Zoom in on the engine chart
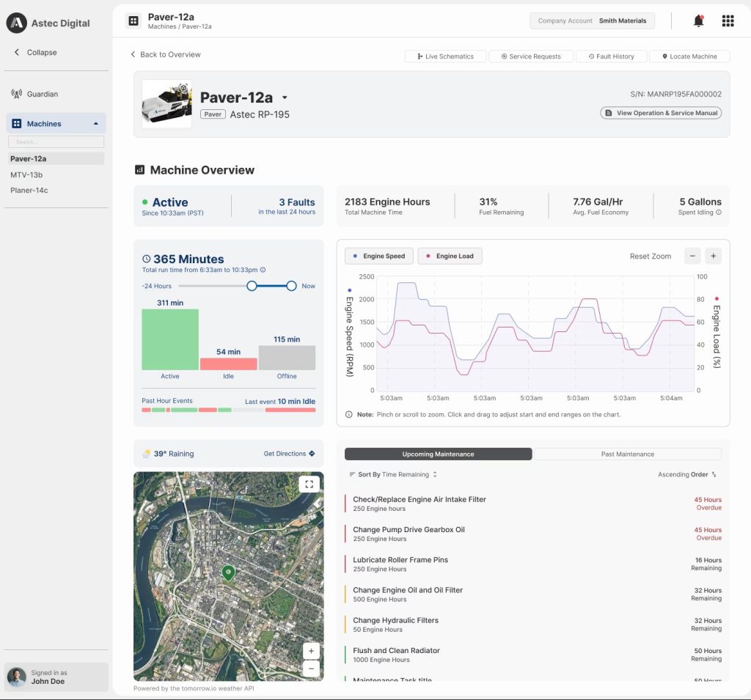 (x=712, y=256)
